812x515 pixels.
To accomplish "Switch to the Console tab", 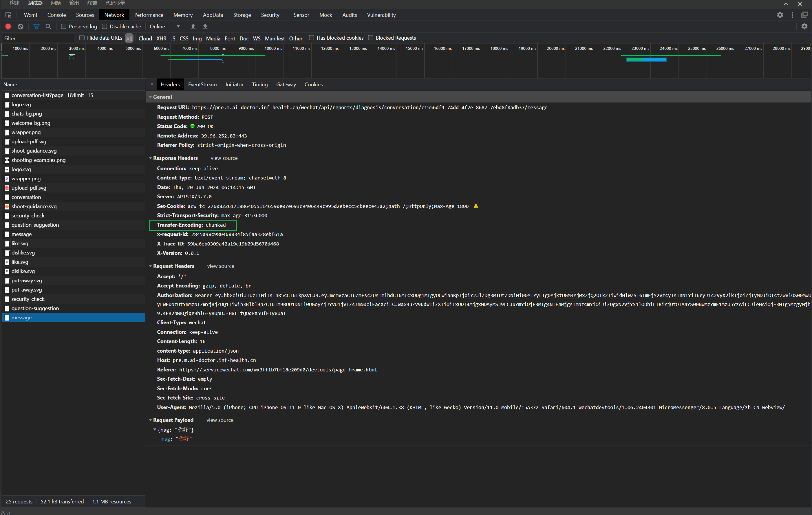I will (x=56, y=15).
